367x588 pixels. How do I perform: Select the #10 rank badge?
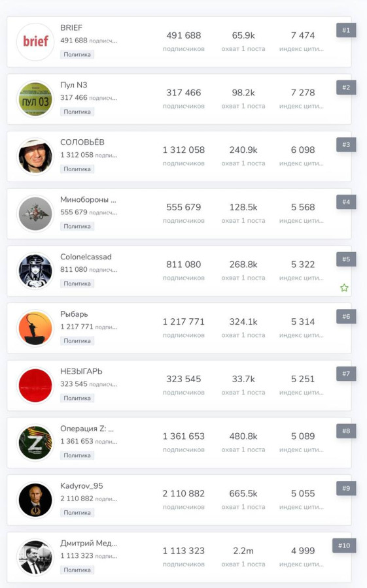tap(344, 546)
